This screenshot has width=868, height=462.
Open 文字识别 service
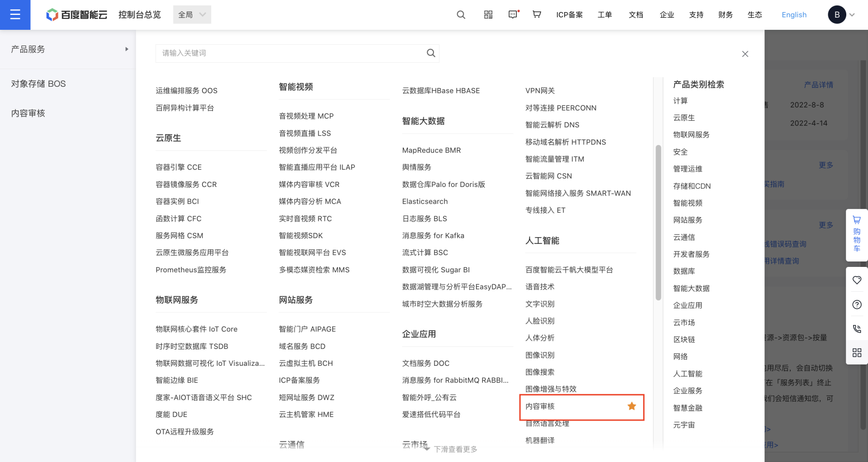pos(540,304)
